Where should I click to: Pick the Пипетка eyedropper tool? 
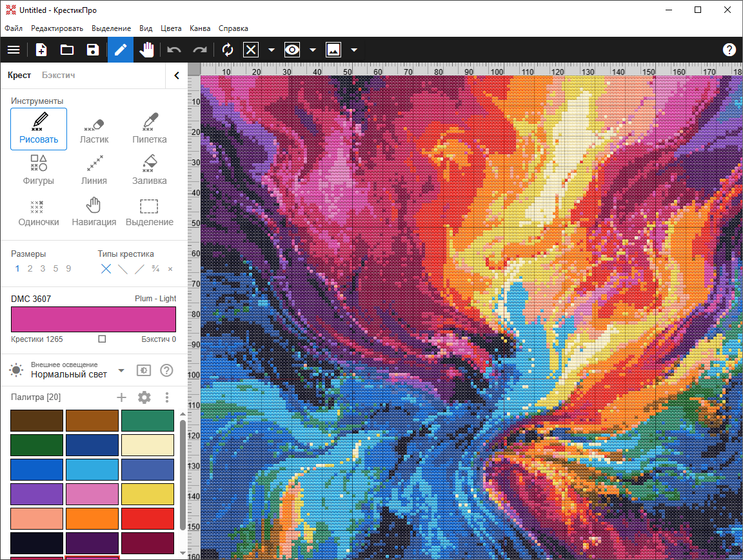(x=150, y=129)
